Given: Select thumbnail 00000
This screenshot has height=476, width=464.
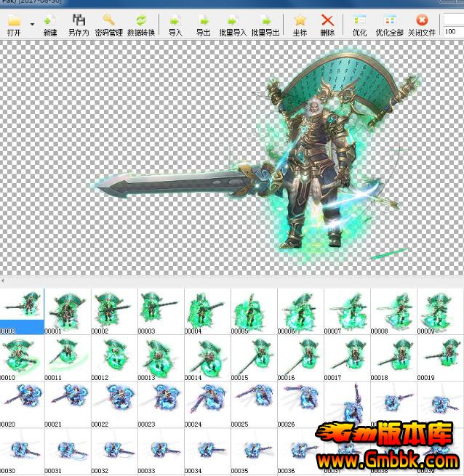Looking at the screenshot, I should [22, 312].
